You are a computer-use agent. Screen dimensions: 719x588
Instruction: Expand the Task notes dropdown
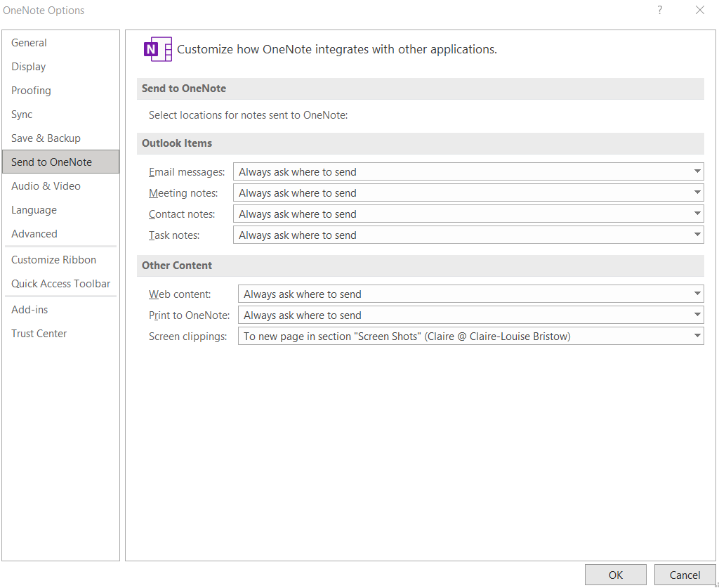click(468, 235)
